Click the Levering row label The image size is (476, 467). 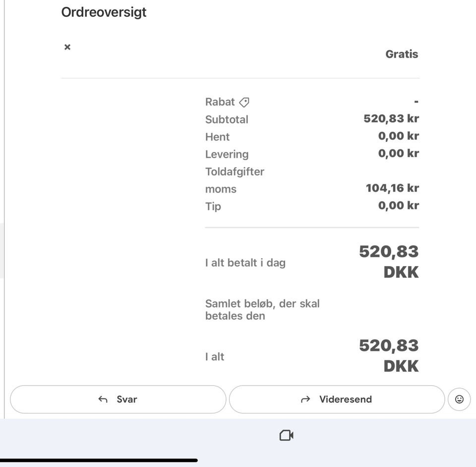tap(227, 154)
